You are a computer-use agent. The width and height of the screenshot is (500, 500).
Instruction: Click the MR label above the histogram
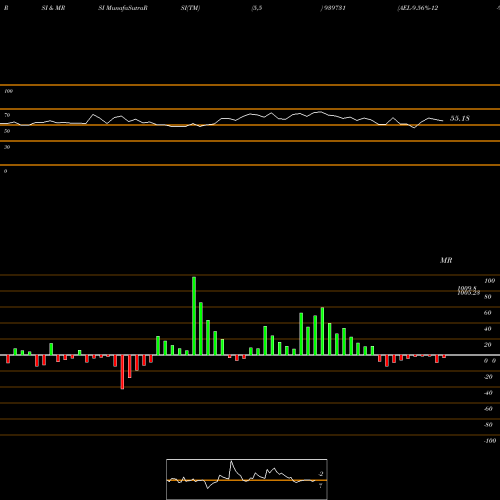coord(446,260)
